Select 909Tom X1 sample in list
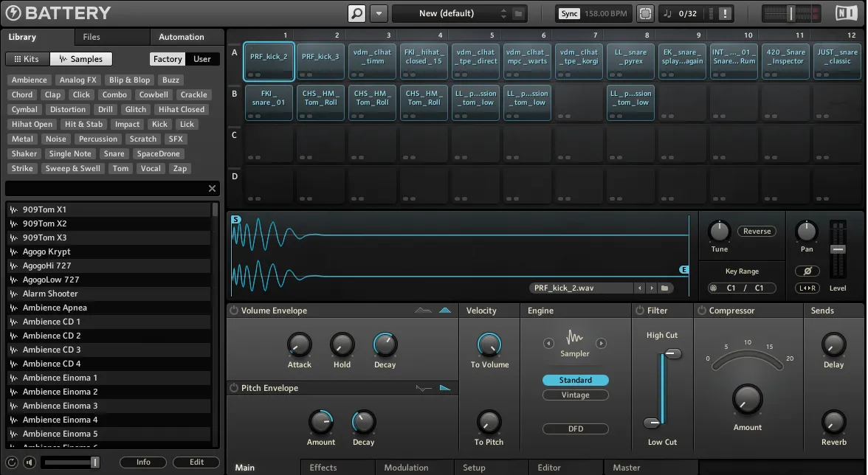 click(109, 209)
